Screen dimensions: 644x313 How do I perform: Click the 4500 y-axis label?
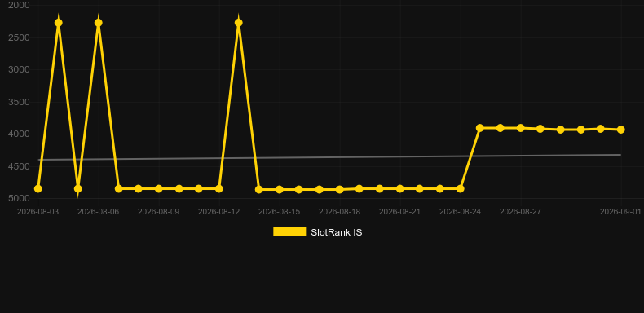19,166
